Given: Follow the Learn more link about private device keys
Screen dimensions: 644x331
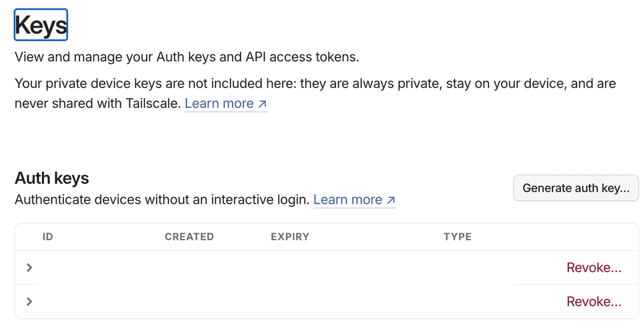Looking at the screenshot, I should point(225,104).
